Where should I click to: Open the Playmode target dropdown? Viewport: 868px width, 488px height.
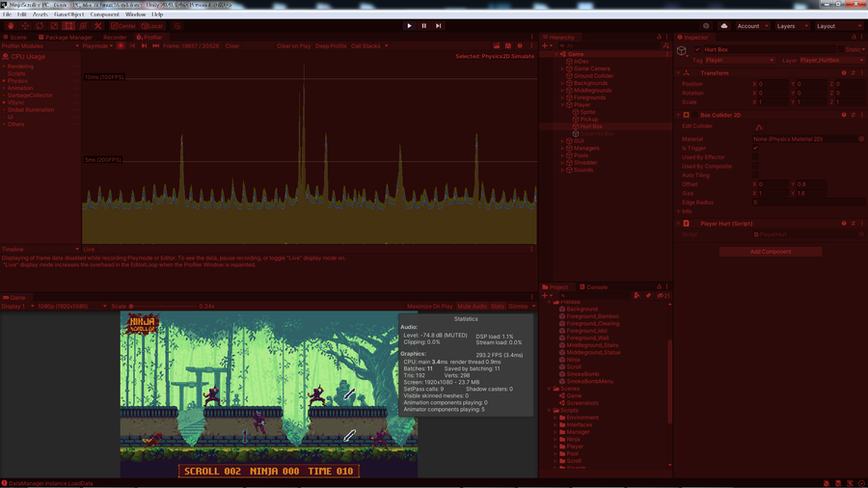tap(97, 46)
